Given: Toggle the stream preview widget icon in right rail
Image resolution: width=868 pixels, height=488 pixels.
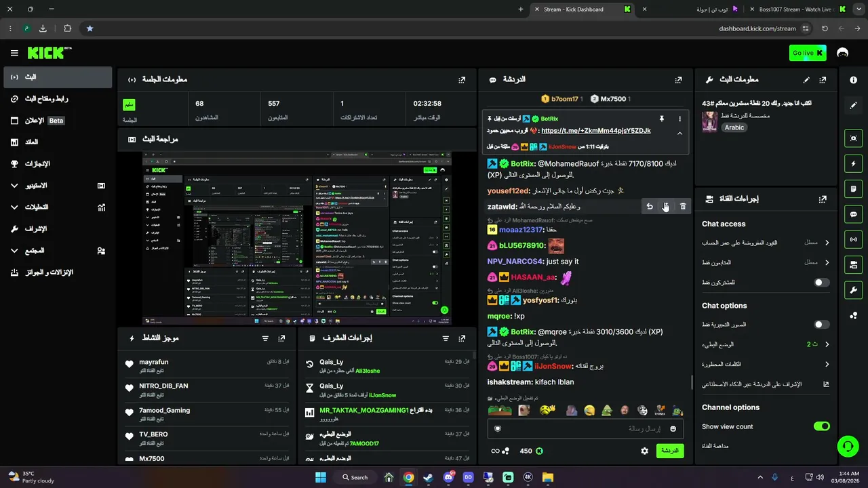Looking at the screenshot, I should 853,138.
